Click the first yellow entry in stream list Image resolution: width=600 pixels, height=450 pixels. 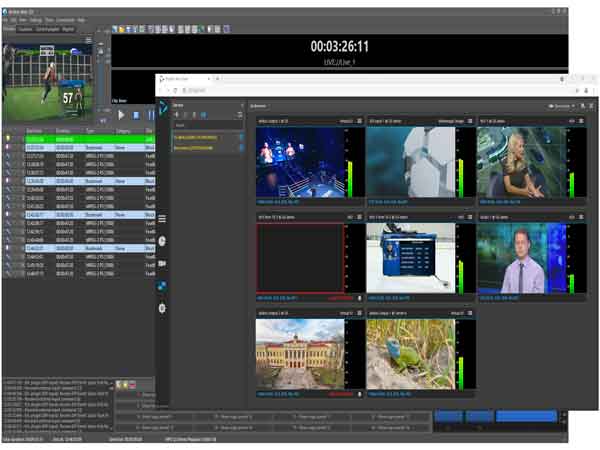pyautogui.click(x=196, y=137)
